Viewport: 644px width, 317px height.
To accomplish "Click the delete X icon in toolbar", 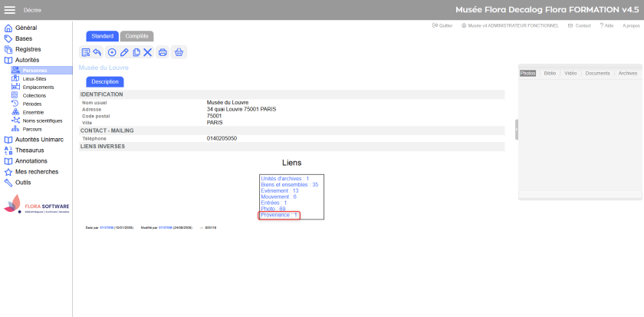I will pyautogui.click(x=148, y=52).
